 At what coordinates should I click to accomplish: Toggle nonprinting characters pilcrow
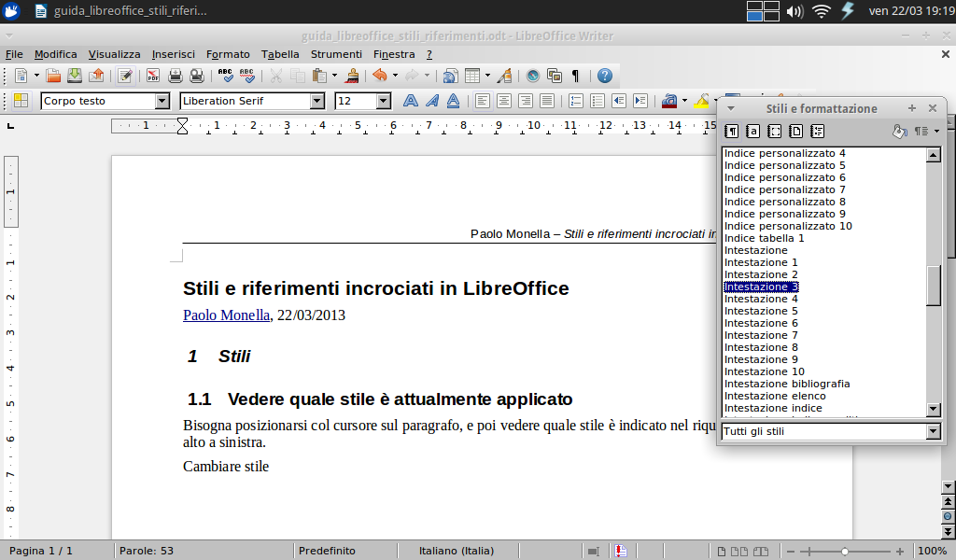tap(575, 76)
